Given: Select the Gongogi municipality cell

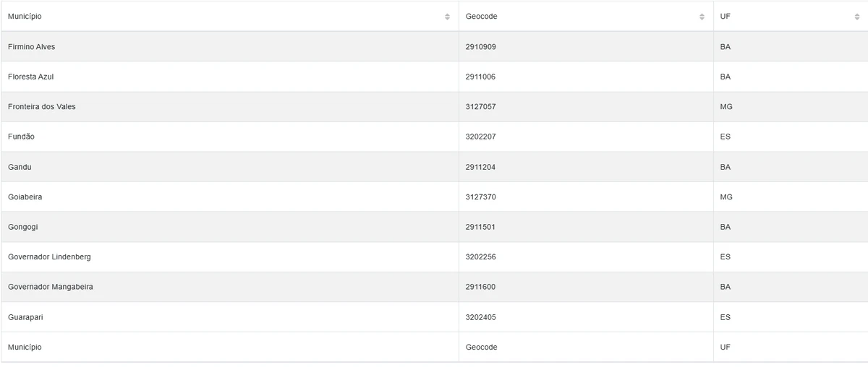Looking at the screenshot, I should click(x=22, y=227).
